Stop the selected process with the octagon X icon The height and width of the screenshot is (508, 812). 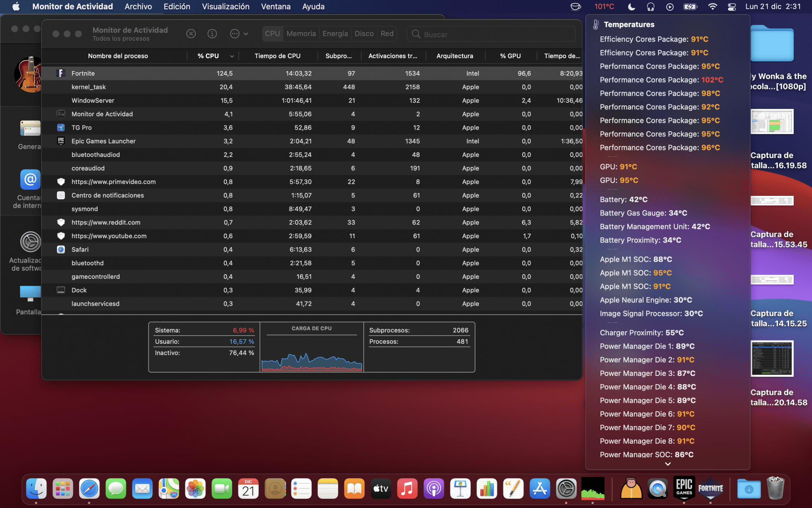[x=191, y=34]
